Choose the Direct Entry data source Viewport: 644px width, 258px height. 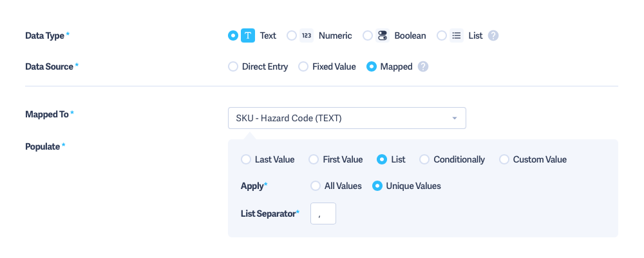(233, 66)
